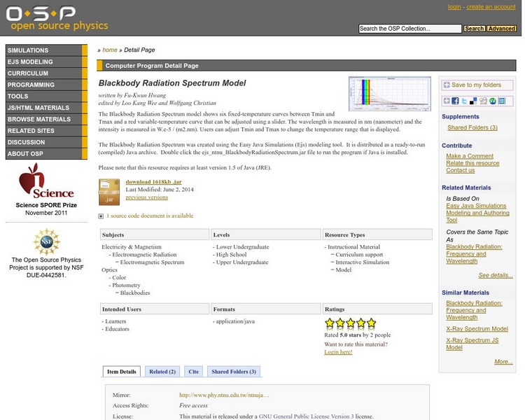
Task: Click the login link
Action: point(454,7)
